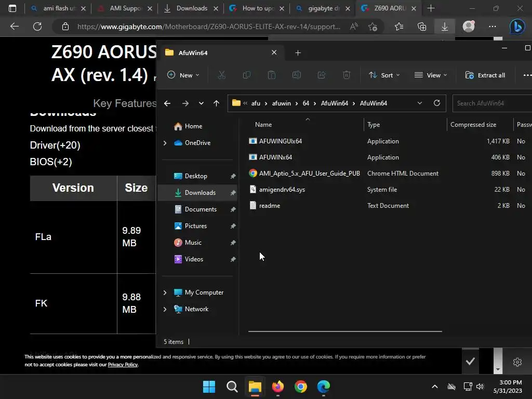Screen dimensions: 532x399
Task: Go back in File Explorer navigation
Action: point(167,103)
